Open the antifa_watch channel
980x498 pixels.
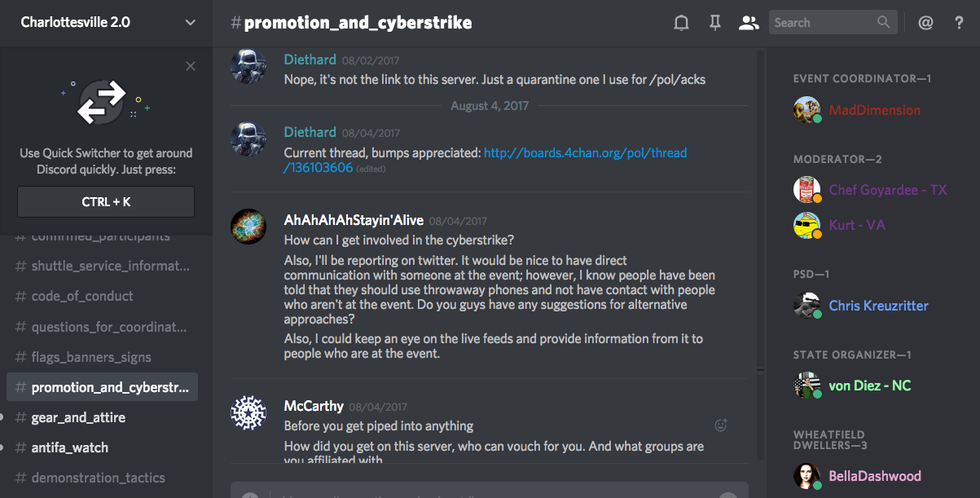69,447
